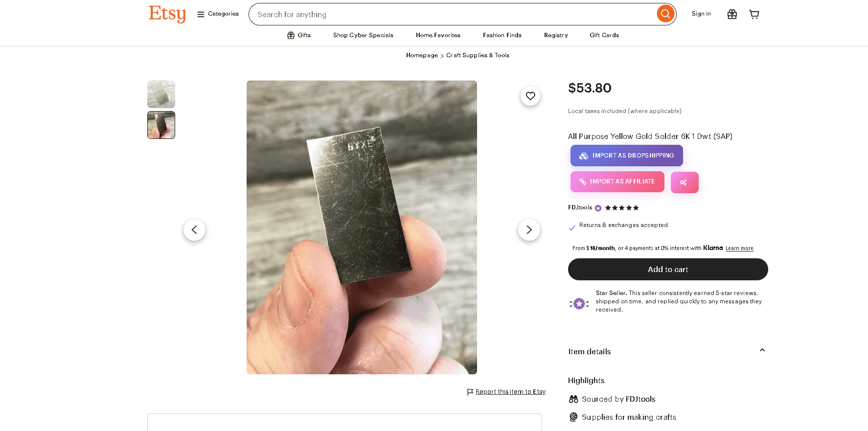Click Add to cart button

pos(668,270)
